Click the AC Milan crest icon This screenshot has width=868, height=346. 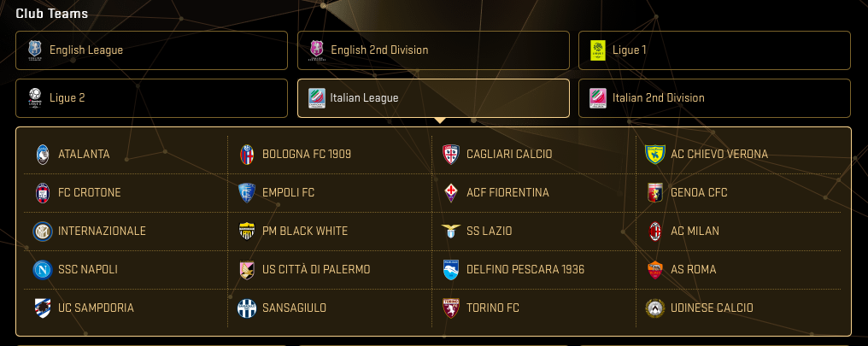pyautogui.click(x=655, y=231)
